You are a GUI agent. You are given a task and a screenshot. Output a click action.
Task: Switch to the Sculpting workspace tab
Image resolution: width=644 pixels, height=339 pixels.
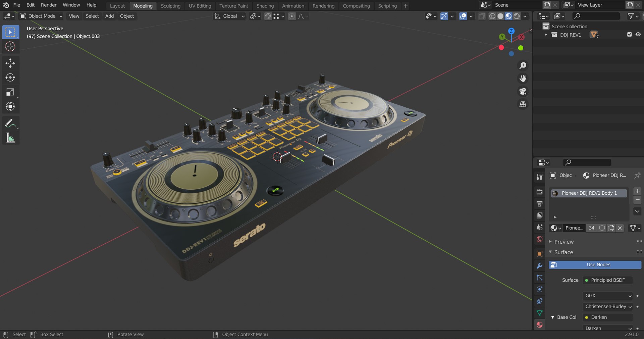(x=170, y=6)
